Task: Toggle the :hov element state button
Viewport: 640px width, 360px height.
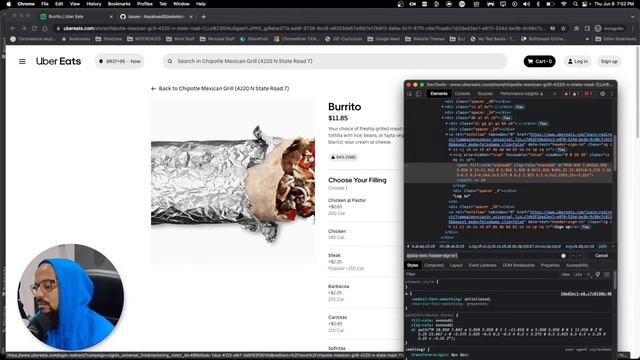Action: (x=565, y=275)
